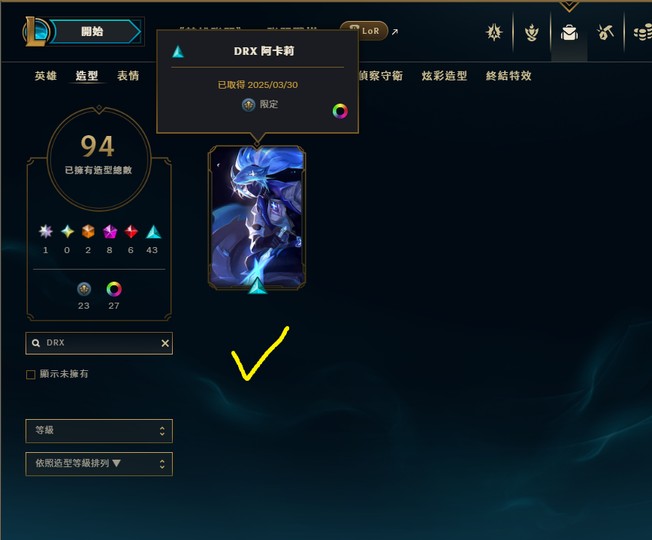Open the 等級 filter dropdown
The height and width of the screenshot is (540, 652).
pyautogui.click(x=99, y=431)
